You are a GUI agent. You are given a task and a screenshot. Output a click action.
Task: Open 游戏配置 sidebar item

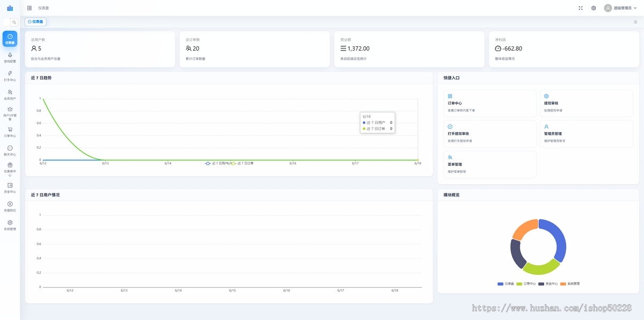10,57
